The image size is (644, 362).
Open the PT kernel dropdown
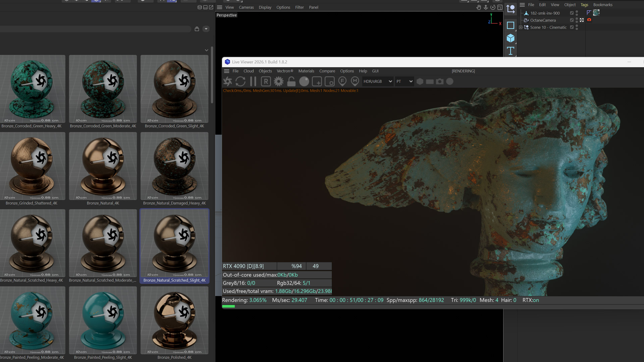click(x=404, y=81)
